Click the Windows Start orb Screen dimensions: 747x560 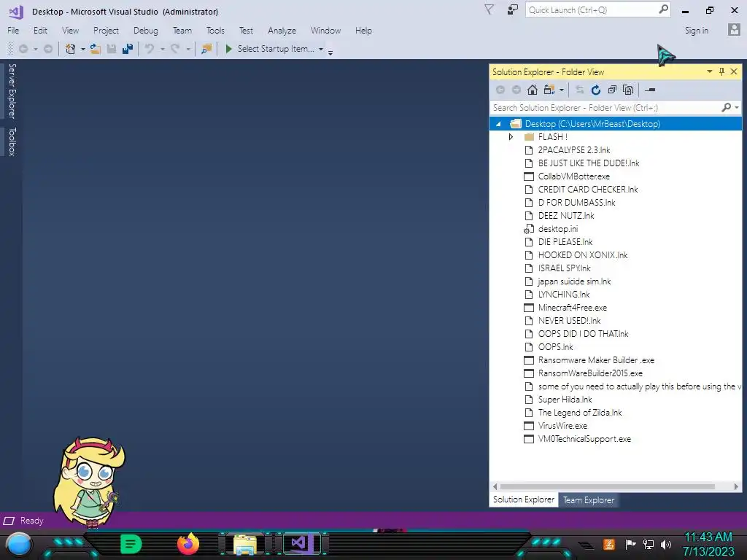pyautogui.click(x=18, y=544)
